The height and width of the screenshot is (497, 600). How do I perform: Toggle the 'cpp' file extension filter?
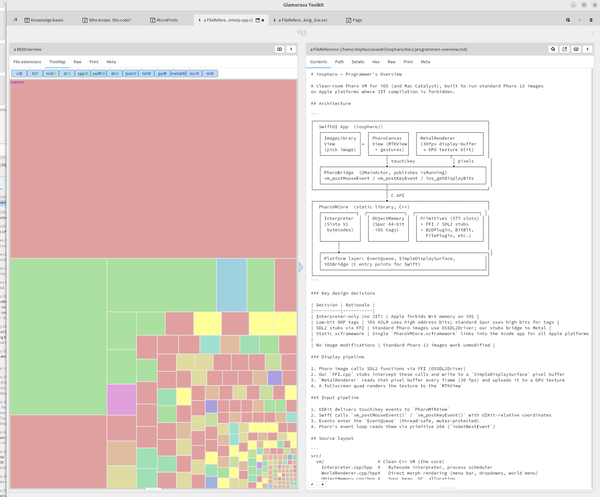pyautogui.click(x=83, y=73)
